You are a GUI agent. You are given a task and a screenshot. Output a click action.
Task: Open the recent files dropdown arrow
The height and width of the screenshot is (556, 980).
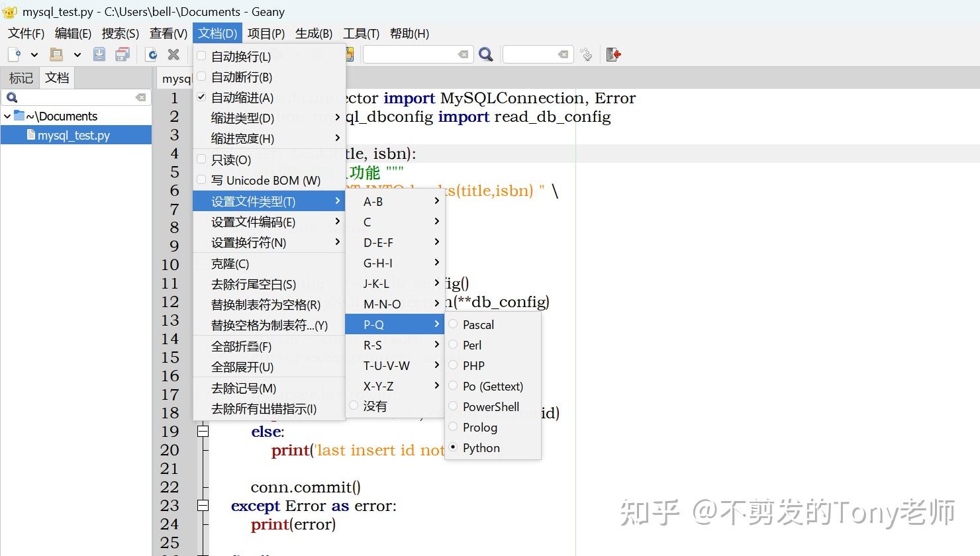click(x=77, y=54)
